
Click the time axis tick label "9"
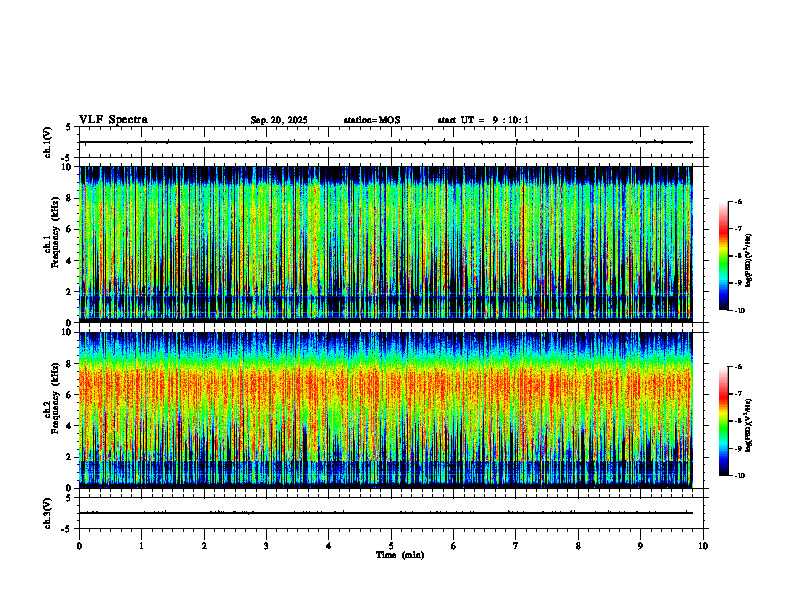pos(640,546)
